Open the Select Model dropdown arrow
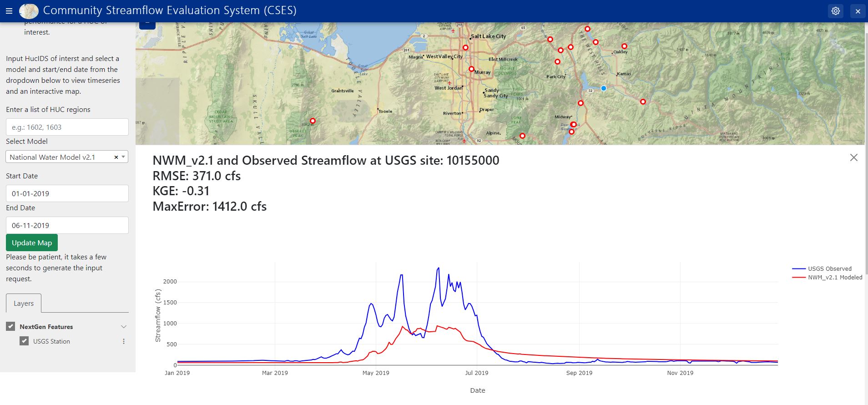Screen dimensions: 868x405 pyautogui.click(x=123, y=157)
